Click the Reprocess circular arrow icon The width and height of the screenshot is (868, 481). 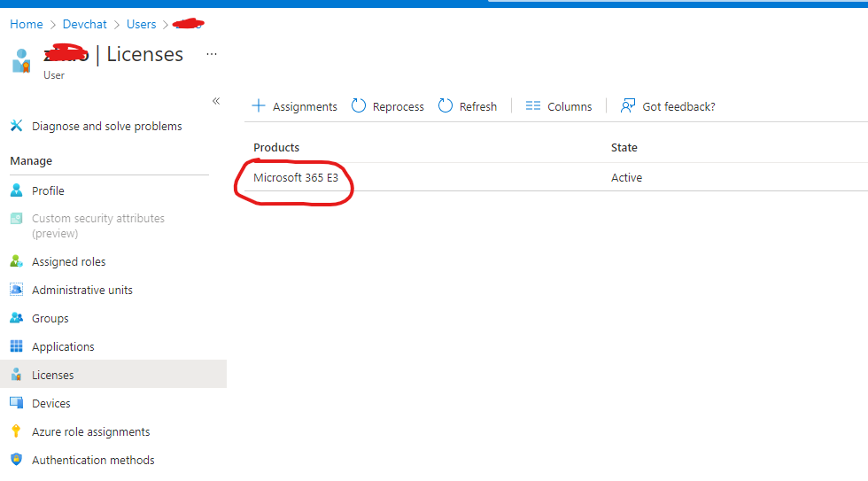(x=359, y=105)
